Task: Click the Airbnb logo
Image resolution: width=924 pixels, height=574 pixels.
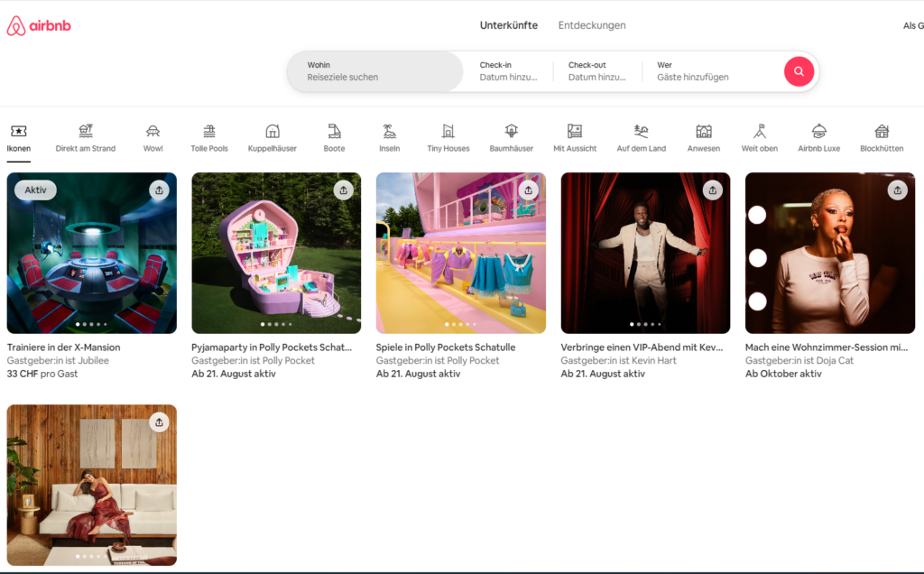Action: point(39,26)
